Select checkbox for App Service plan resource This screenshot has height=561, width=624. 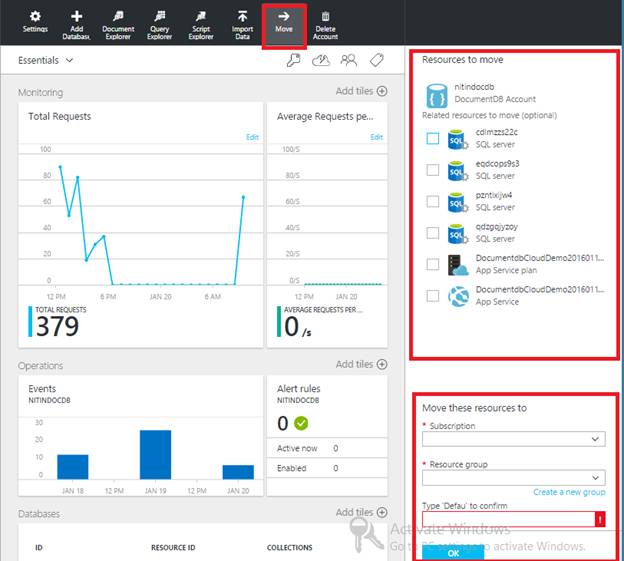click(433, 264)
